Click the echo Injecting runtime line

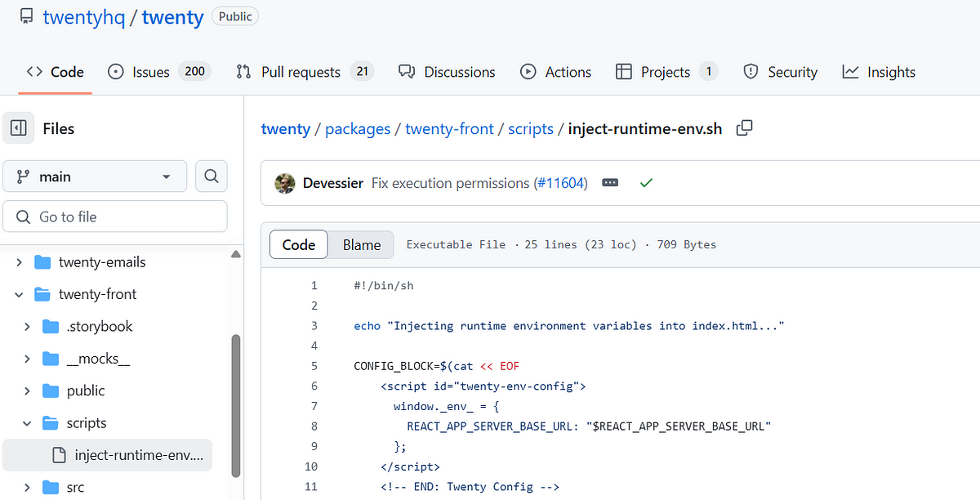click(569, 326)
